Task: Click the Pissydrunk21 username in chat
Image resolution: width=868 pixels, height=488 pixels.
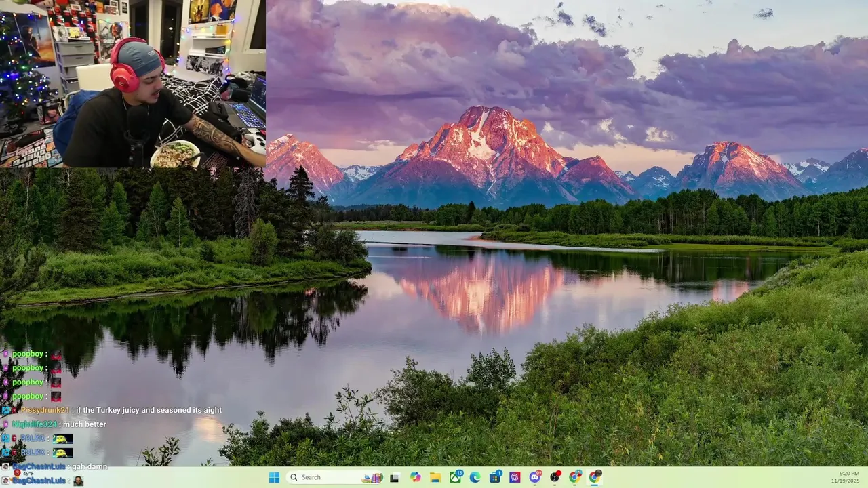Action: coord(45,410)
